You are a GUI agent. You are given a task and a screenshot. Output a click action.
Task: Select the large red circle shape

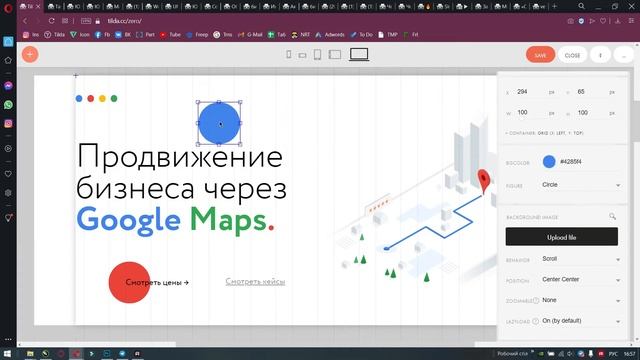click(129, 282)
